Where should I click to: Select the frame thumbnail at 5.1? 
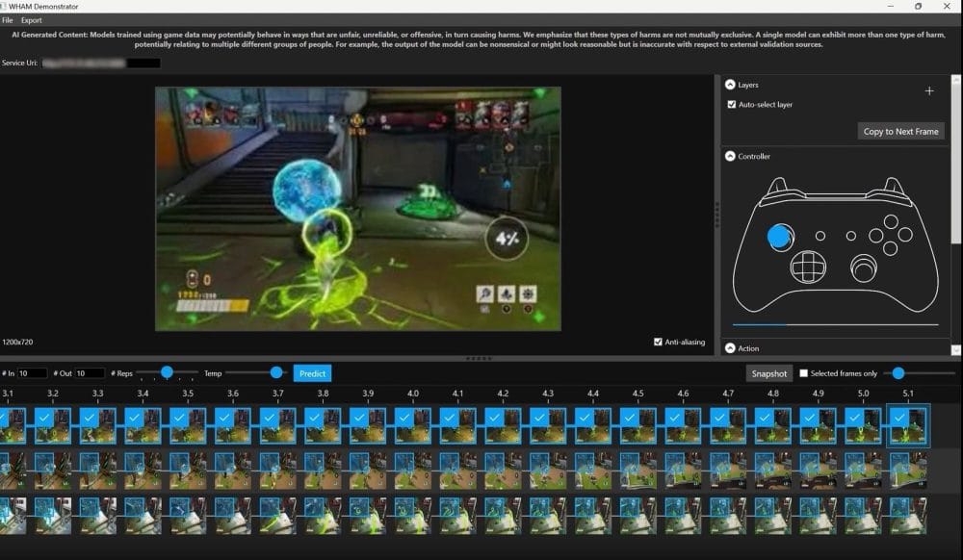(x=908, y=426)
